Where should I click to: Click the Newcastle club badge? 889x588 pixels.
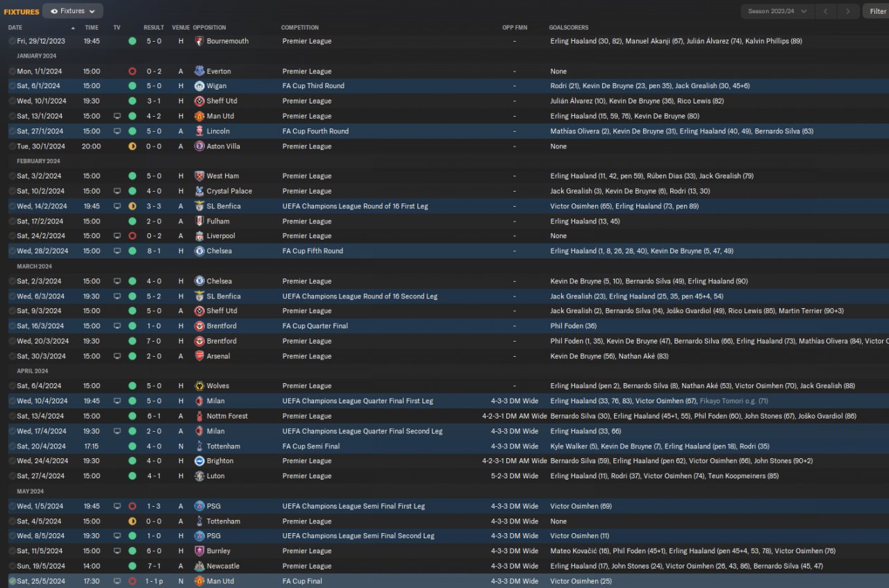(199, 566)
